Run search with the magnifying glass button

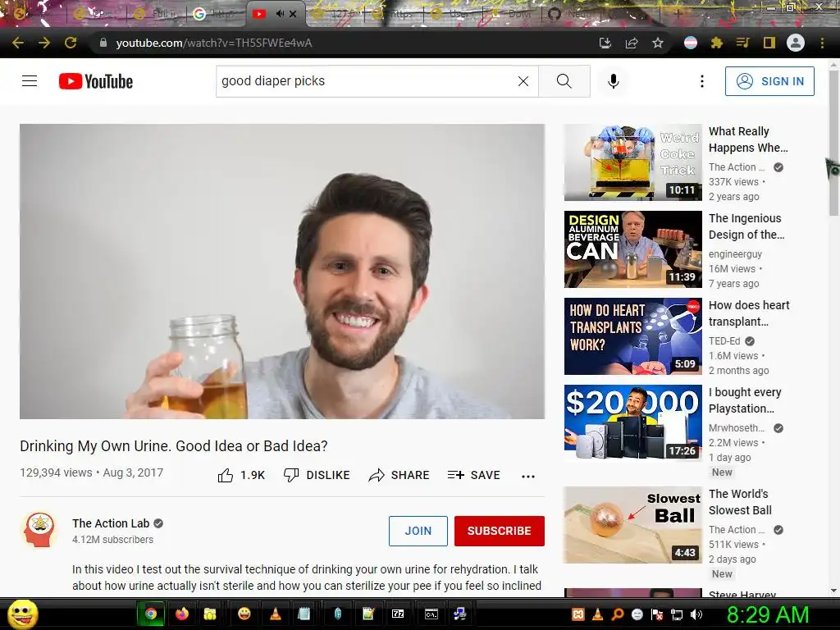pos(564,81)
